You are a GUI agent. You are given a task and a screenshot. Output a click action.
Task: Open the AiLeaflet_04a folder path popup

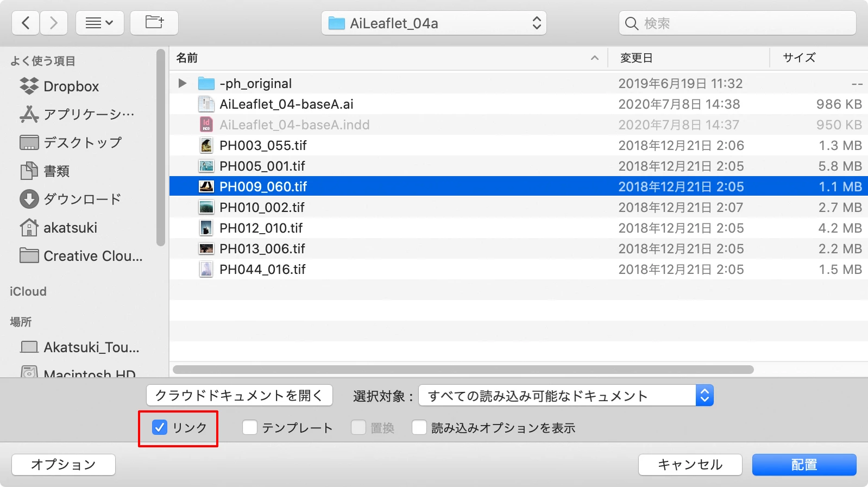click(x=434, y=23)
